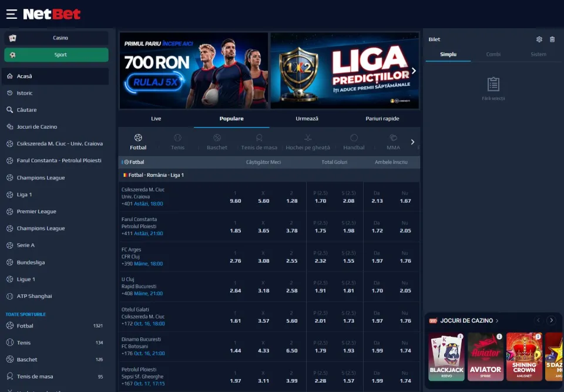
Task: Pick draw odds 3.65 for Farul Constanta match
Action: [x=264, y=227]
